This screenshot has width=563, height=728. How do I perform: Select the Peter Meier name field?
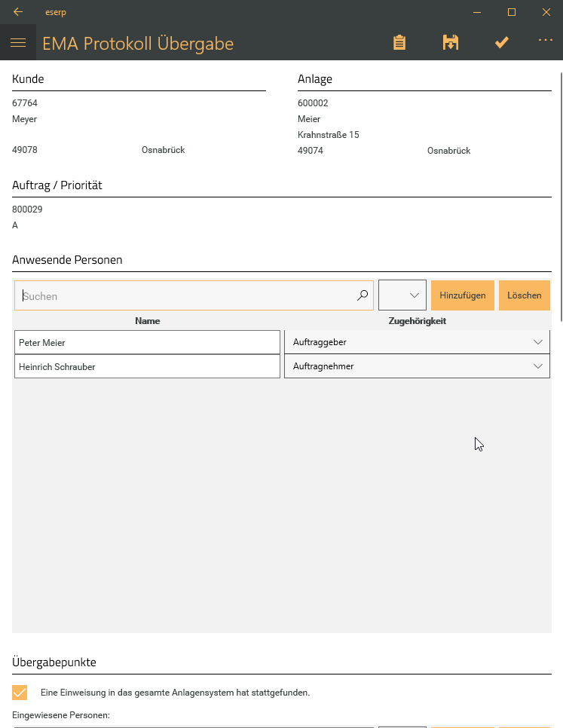[x=147, y=342]
